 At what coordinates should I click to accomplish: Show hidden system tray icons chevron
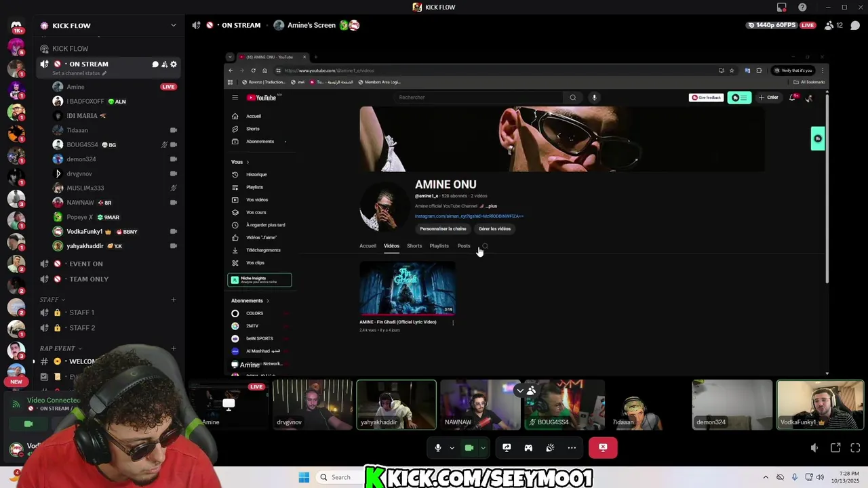click(x=766, y=477)
